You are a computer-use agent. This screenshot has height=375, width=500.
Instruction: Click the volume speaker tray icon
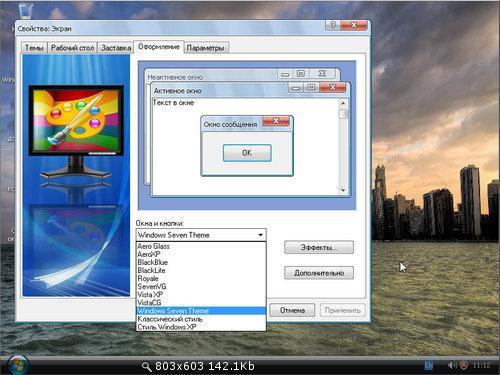(x=452, y=366)
